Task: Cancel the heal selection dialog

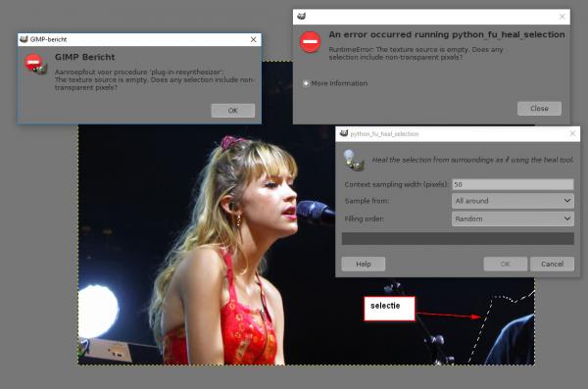Action: [x=552, y=264]
